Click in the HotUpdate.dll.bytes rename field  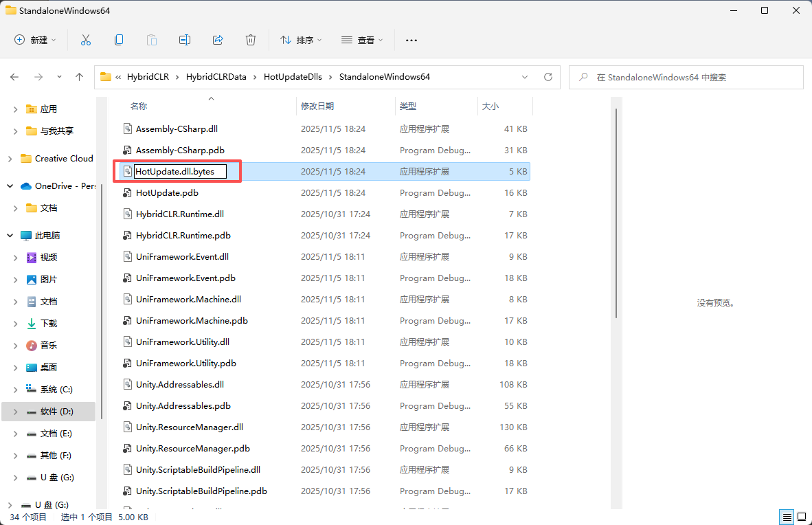(x=180, y=172)
